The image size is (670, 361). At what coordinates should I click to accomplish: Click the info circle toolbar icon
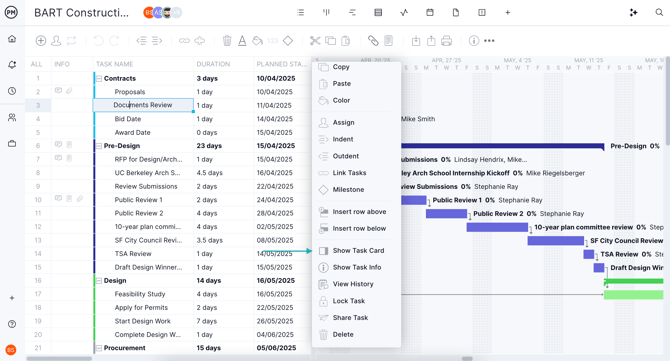click(473, 41)
